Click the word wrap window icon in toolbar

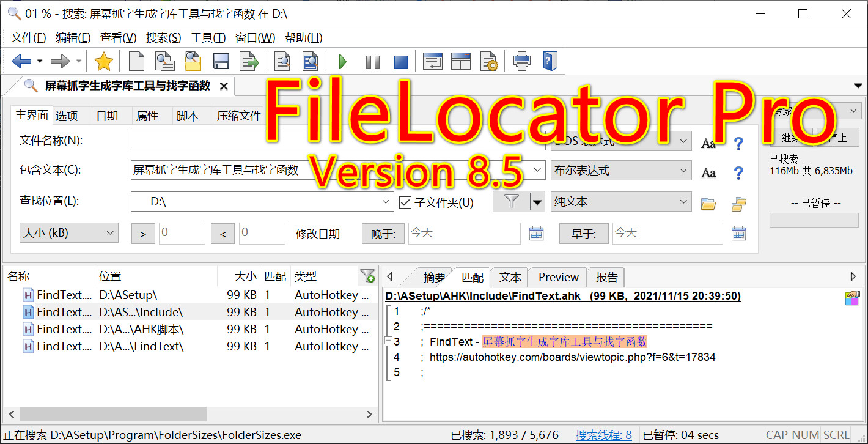click(x=433, y=61)
